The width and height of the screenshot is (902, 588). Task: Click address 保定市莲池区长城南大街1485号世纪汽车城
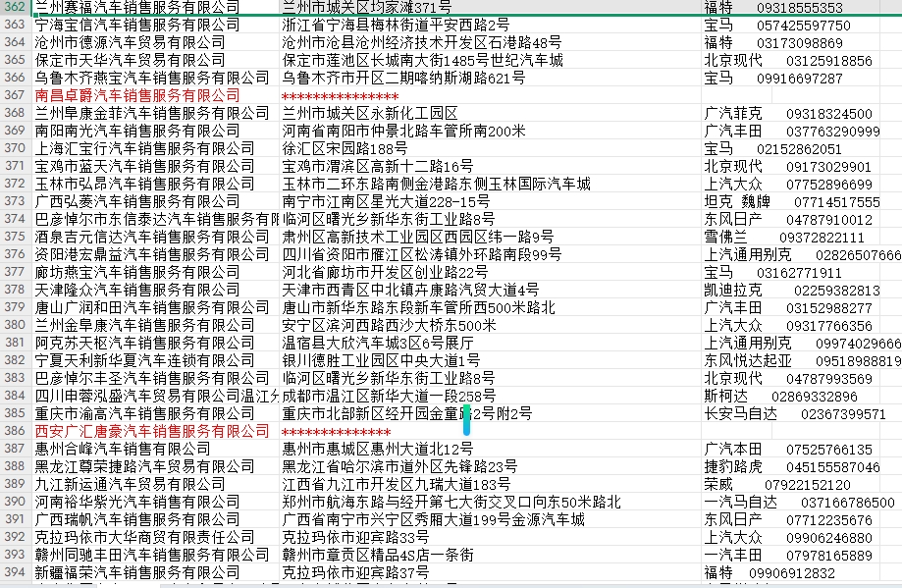pos(422,61)
